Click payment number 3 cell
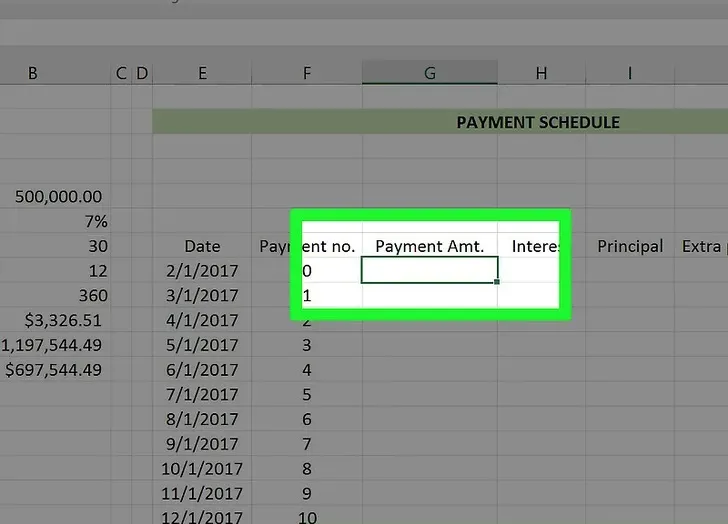Viewport: 728px width, 524px height. (307, 345)
